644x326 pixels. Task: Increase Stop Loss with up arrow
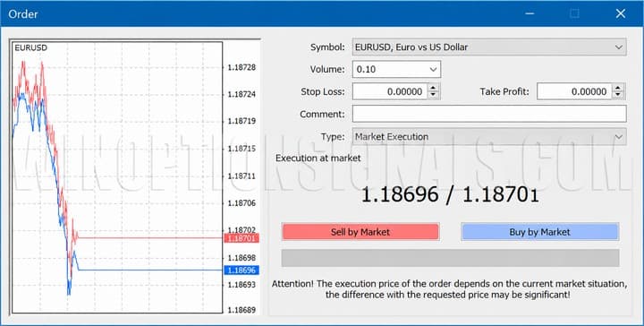point(433,88)
